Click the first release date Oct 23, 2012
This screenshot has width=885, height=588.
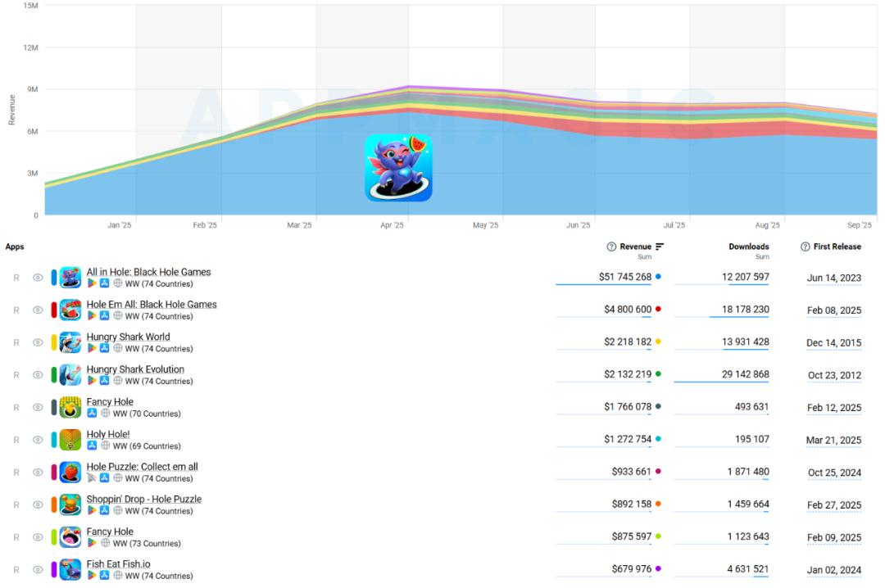[834, 375]
